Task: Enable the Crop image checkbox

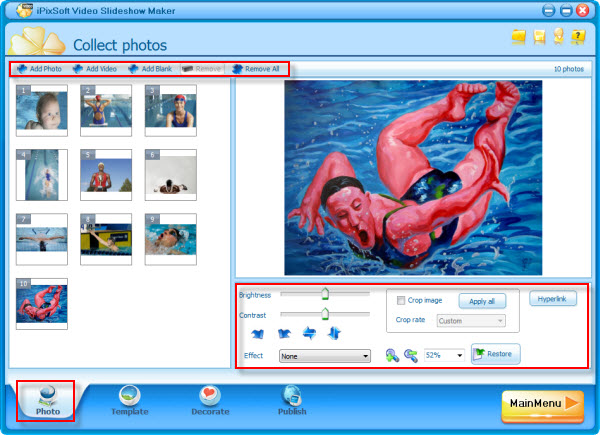Action: [401, 300]
